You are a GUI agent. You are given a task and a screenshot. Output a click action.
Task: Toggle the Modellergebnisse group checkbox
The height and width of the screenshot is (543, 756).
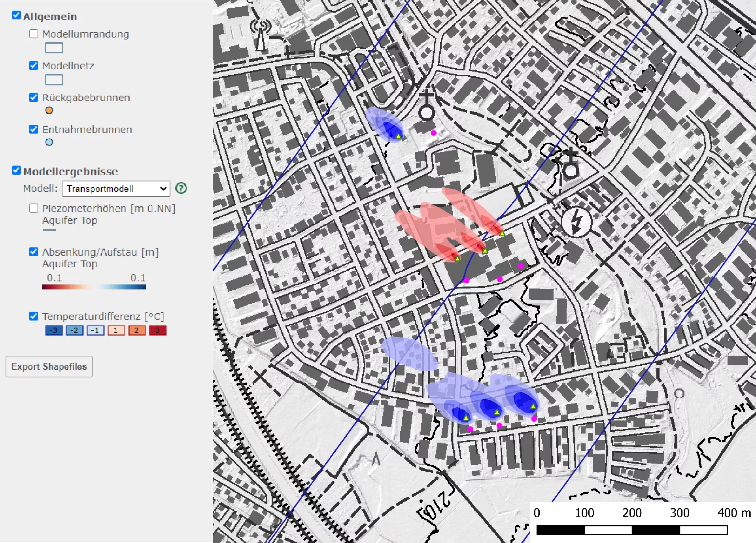16,170
